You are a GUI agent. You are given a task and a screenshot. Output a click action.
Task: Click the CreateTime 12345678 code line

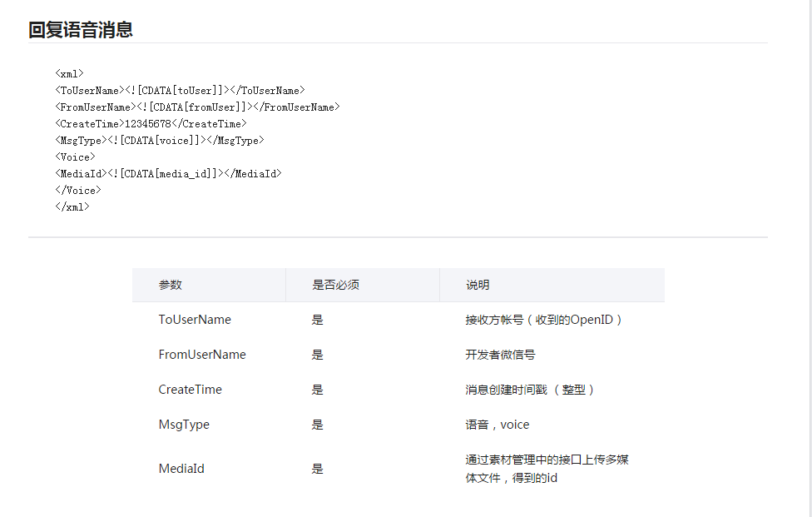tap(151, 123)
